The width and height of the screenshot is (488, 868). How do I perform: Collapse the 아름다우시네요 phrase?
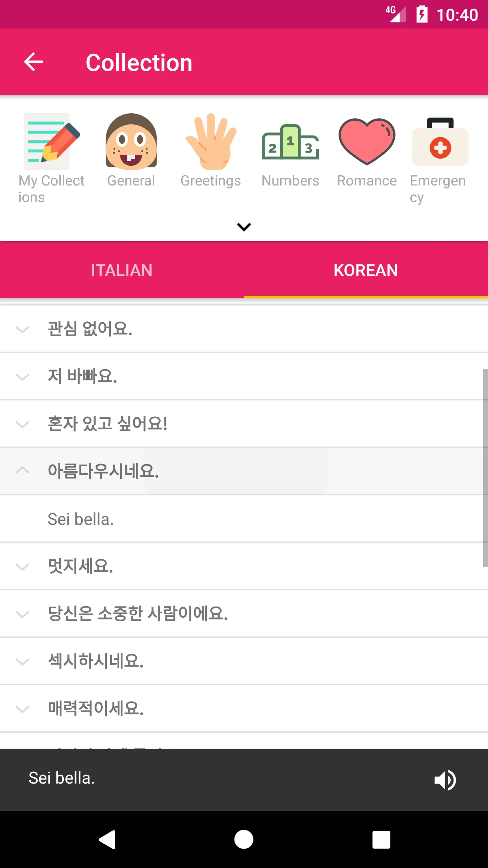pyautogui.click(x=22, y=471)
